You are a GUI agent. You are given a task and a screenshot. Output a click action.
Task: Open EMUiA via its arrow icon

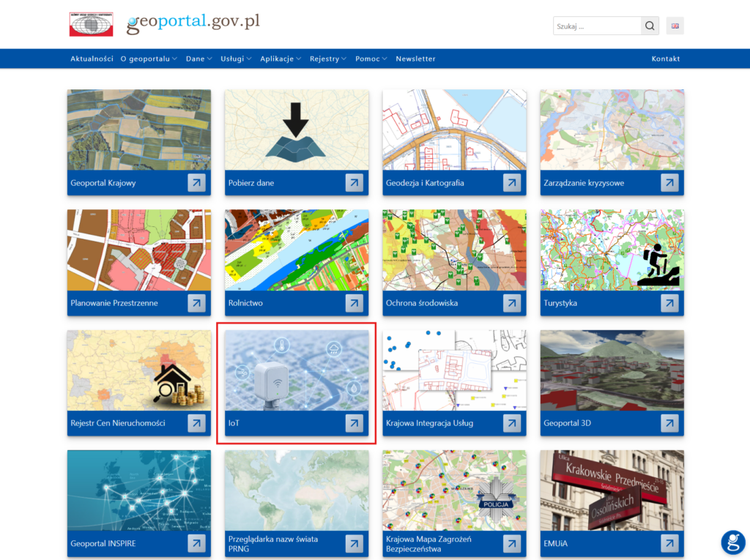point(669,544)
